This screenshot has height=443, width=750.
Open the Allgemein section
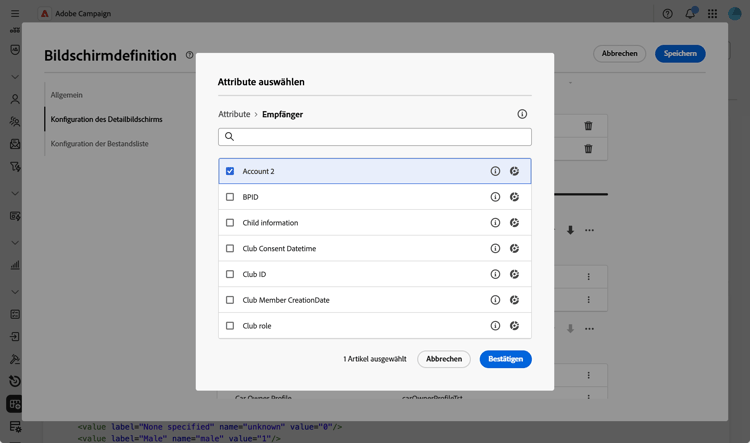pos(66,95)
